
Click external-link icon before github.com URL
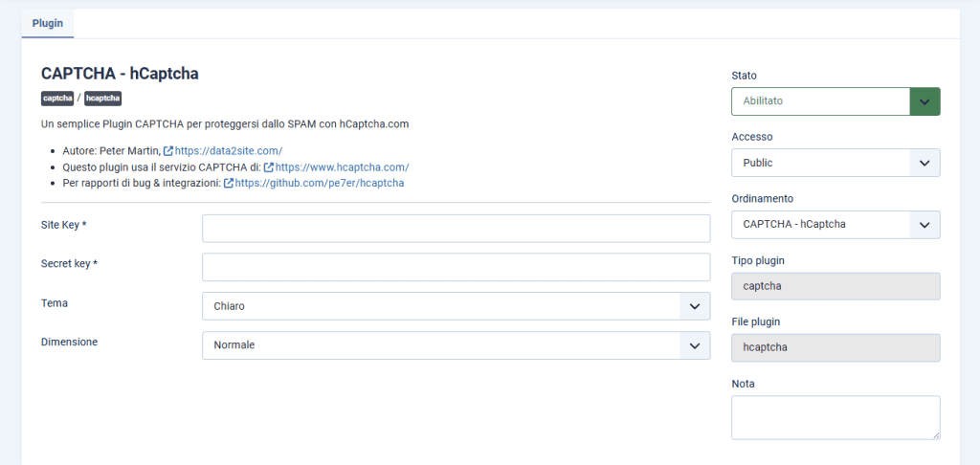tap(229, 183)
